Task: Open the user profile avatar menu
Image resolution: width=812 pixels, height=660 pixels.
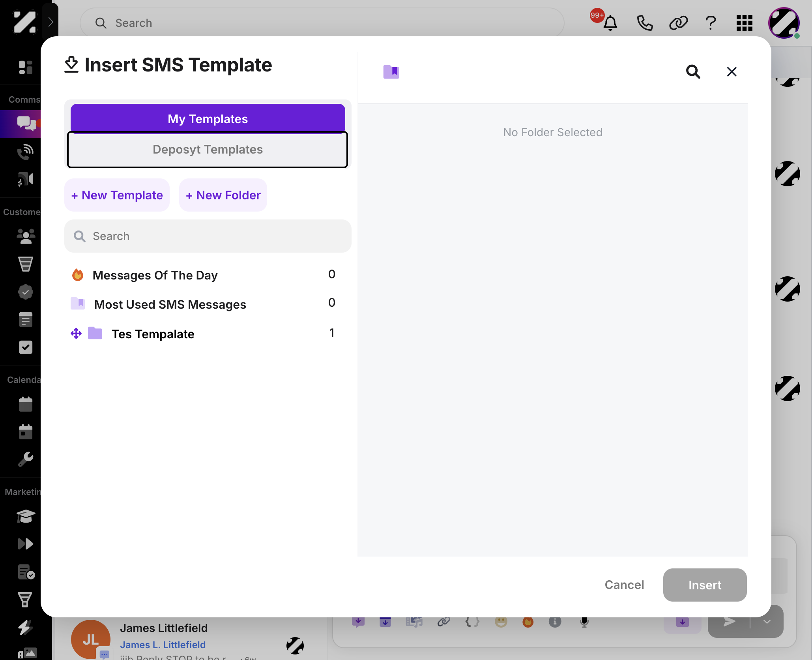Action: click(784, 23)
